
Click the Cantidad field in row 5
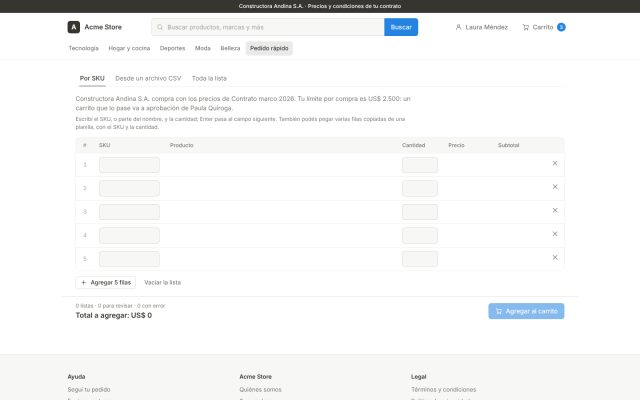[x=420, y=259]
